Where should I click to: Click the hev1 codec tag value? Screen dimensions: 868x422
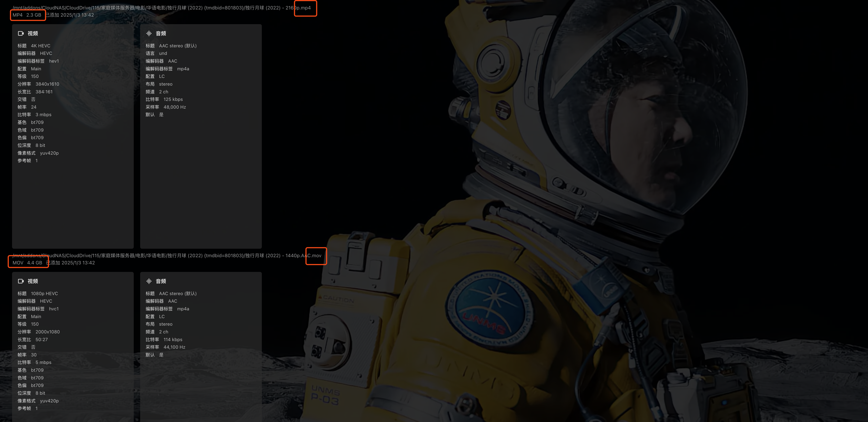[x=54, y=61]
